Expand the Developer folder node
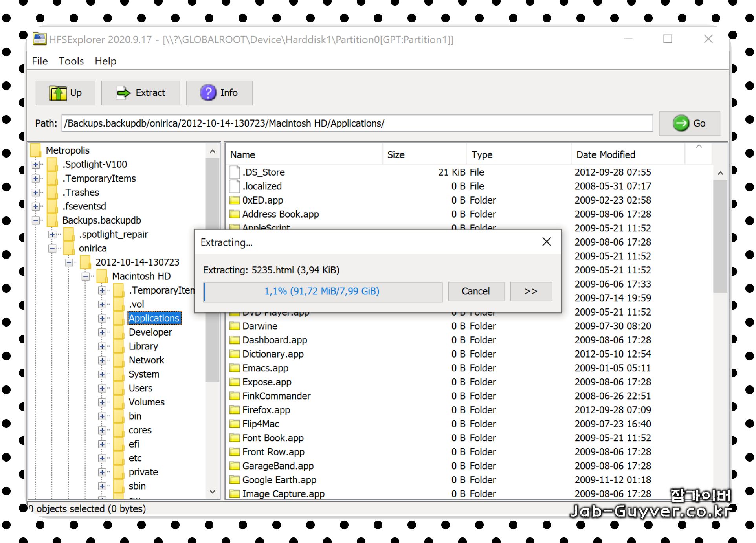756x543 pixels. click(x=102, y=332)
